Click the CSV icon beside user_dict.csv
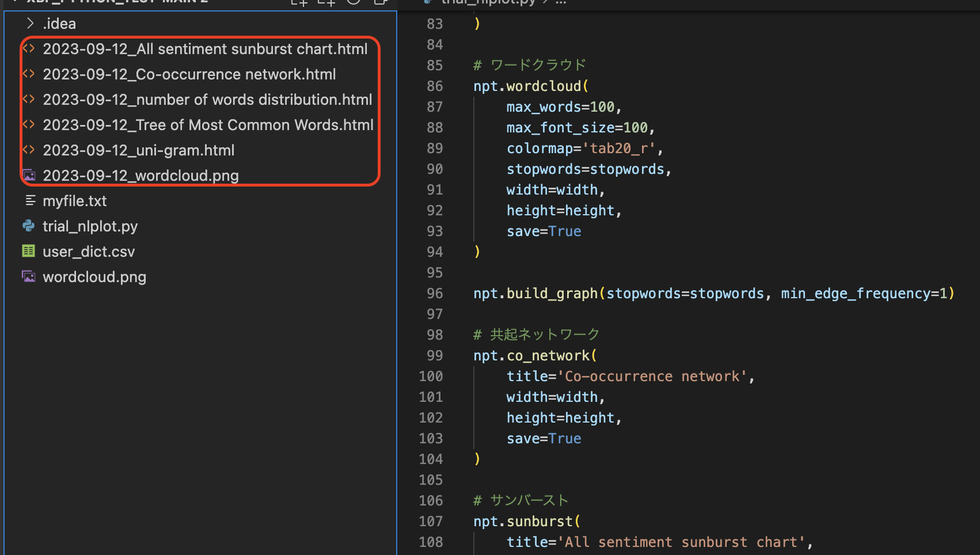This screenshot has width=980, height=555. (29, 251)
